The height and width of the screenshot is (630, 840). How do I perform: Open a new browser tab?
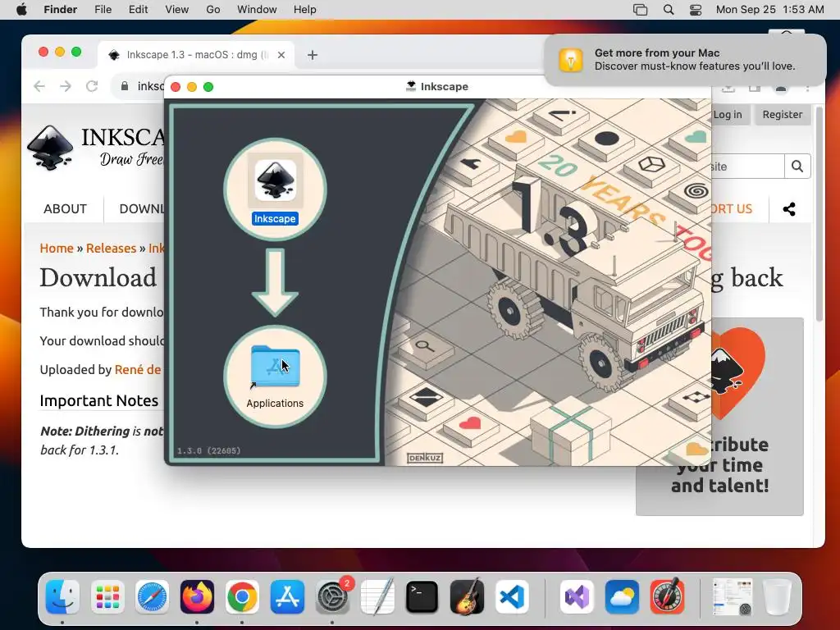click(x=313, y=55)
